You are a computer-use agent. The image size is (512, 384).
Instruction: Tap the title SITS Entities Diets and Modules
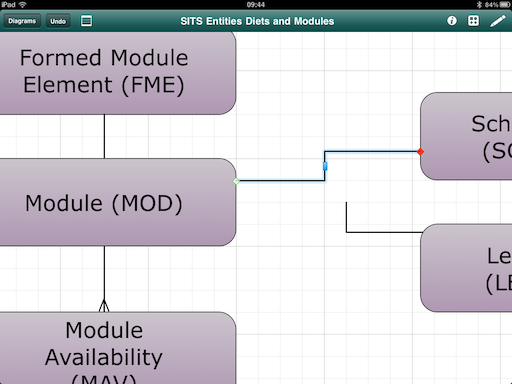[x=257, y=21]
